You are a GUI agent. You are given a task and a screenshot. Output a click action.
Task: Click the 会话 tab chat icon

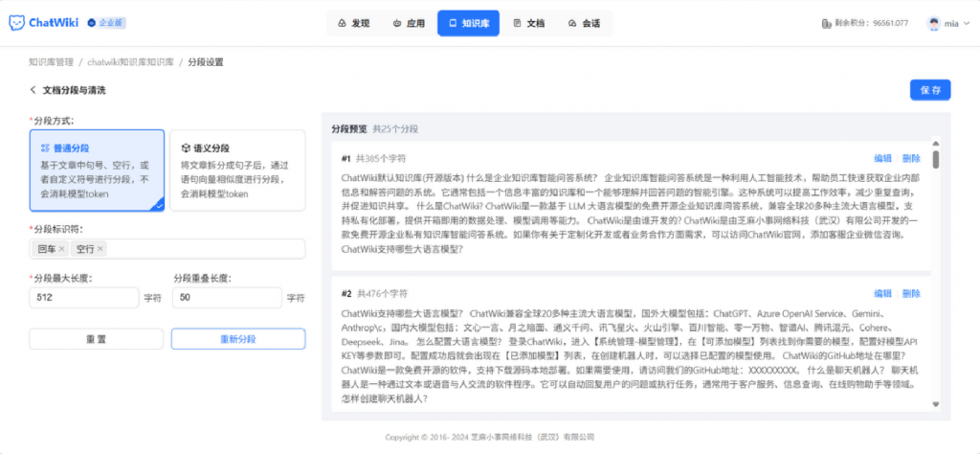tap(572, 24)
